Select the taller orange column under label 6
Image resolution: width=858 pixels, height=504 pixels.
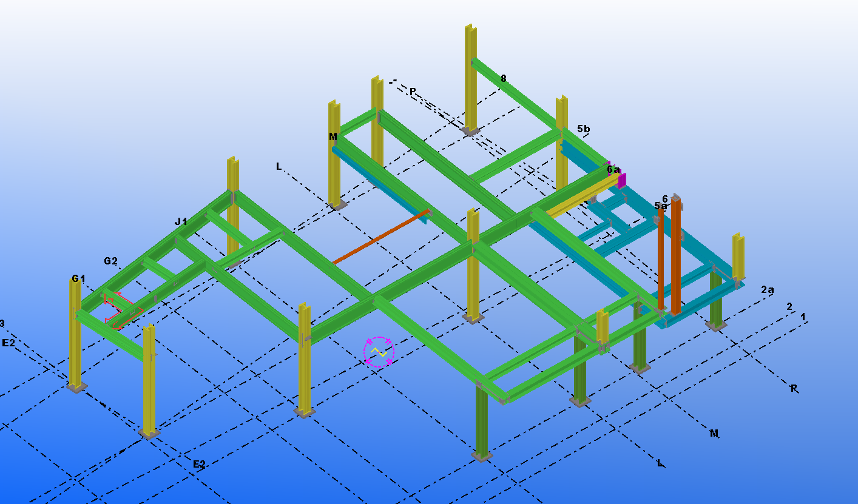click(x=675, y=256)
